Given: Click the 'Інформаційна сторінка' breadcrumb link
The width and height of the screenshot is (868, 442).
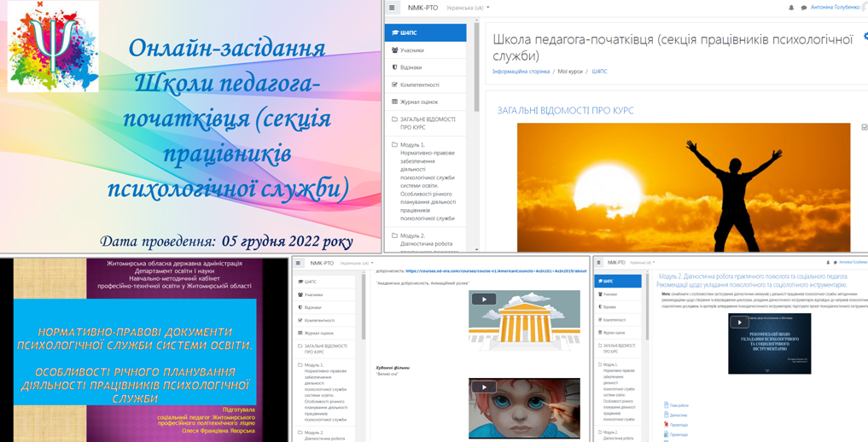Looking at the screenshot, I should click(521, 72).
